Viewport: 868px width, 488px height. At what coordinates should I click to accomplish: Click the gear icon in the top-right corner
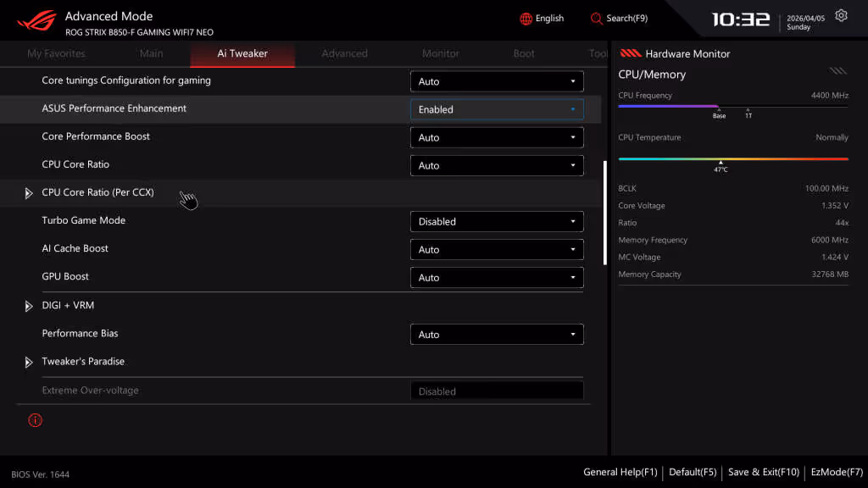click(x=840, y=14)
